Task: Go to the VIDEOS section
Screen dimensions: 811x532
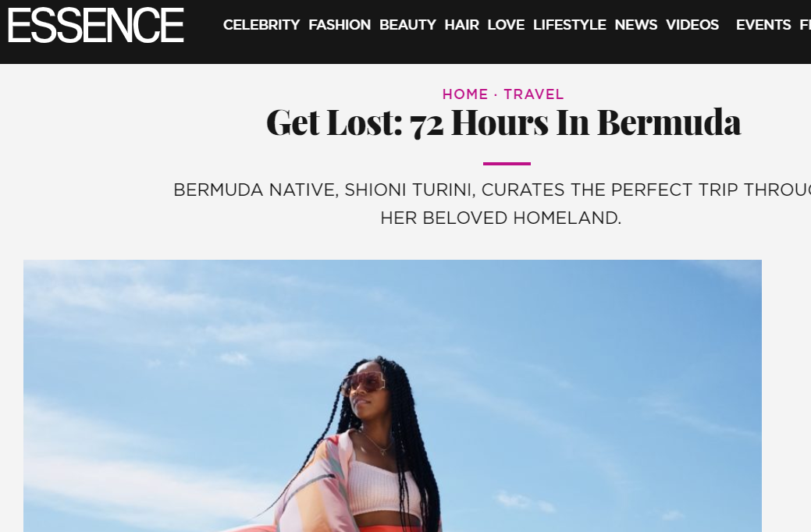Action: click(692, 25)
